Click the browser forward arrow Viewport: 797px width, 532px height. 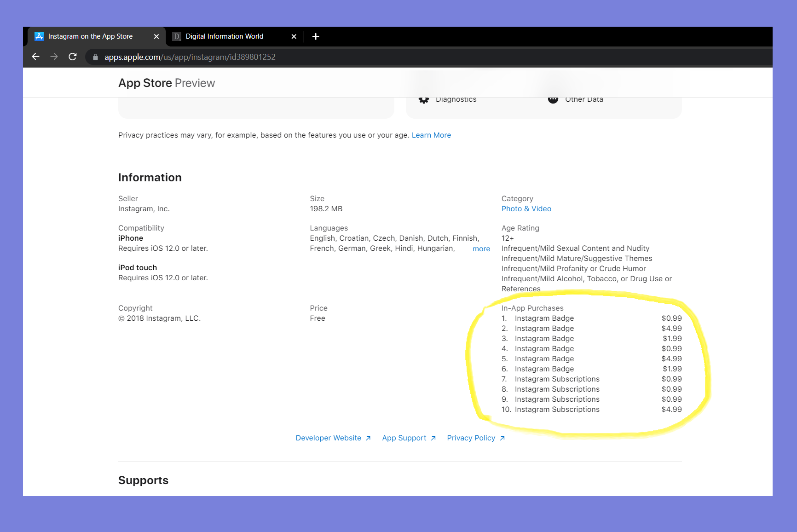pyautogui.click(x=54, y=57)
